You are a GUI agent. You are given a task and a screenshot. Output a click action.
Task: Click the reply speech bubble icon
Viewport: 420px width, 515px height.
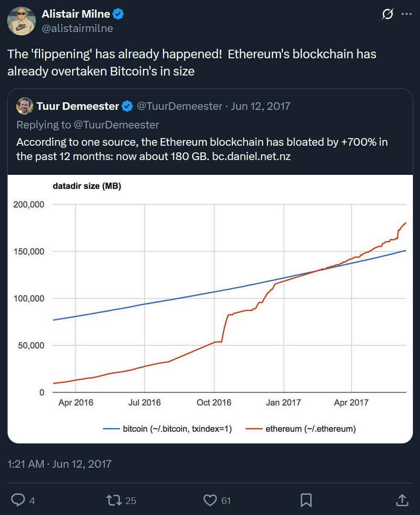(18, 500)
